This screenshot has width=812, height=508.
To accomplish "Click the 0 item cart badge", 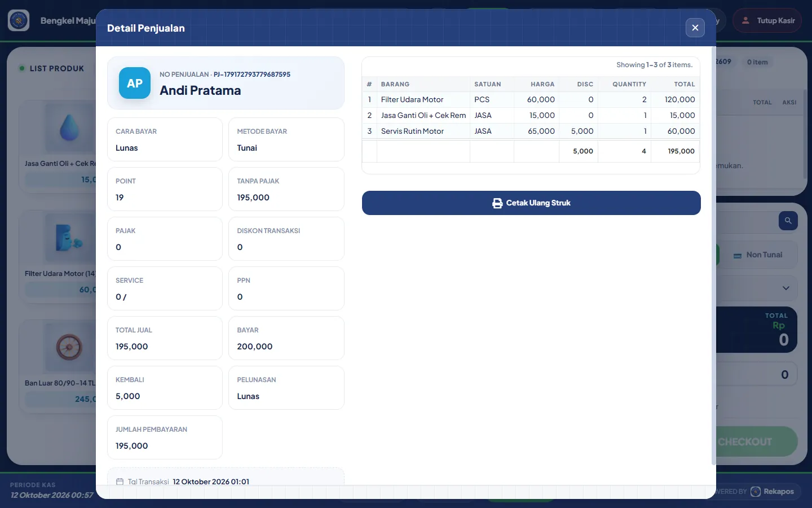I will pyautogui.click(x=757, y=62).
